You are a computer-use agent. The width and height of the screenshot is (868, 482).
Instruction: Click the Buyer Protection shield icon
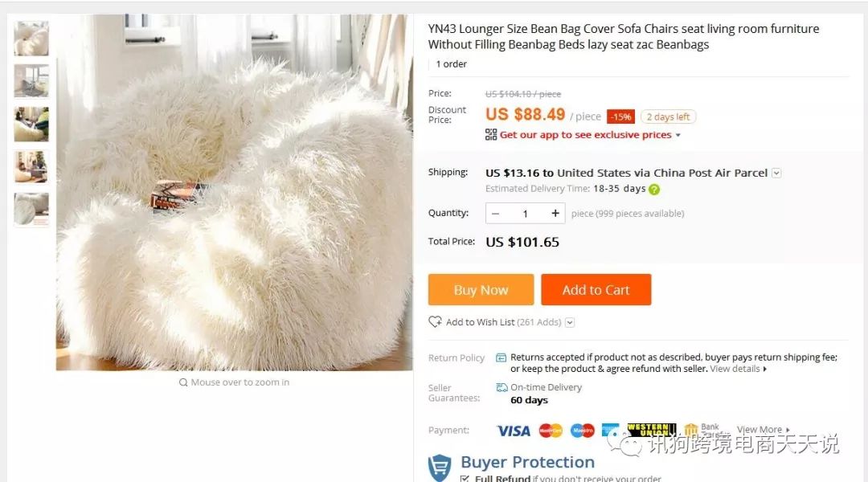click(440, 468)
